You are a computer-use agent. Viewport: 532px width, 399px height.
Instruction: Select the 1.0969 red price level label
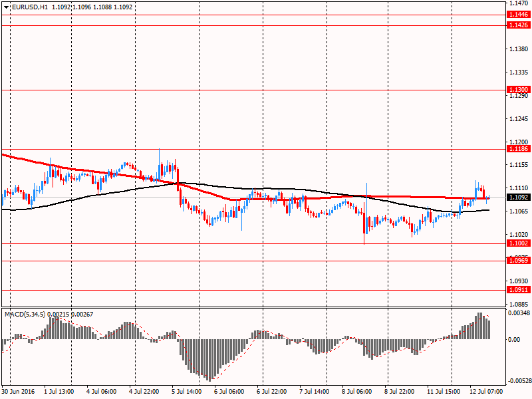519,261
